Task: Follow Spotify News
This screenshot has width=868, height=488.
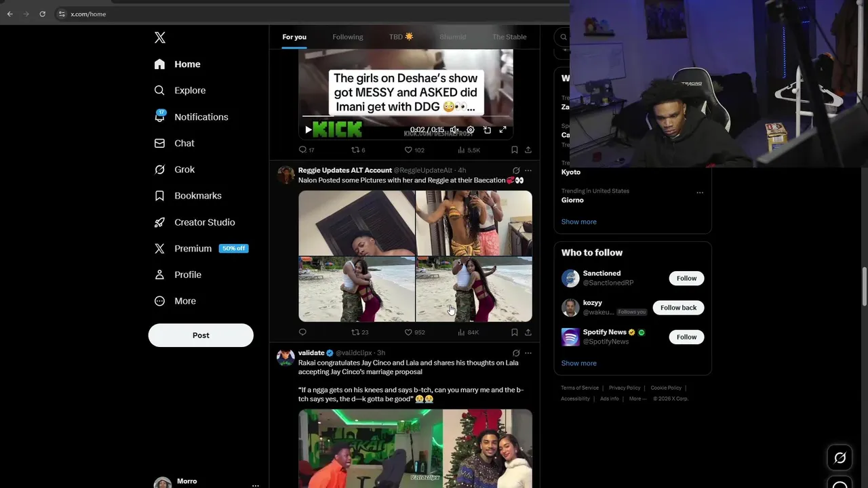Action: (686, 337)
